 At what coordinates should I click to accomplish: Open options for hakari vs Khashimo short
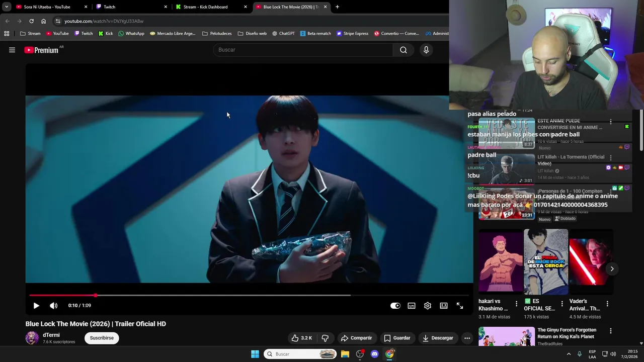(x=516, y=304)
